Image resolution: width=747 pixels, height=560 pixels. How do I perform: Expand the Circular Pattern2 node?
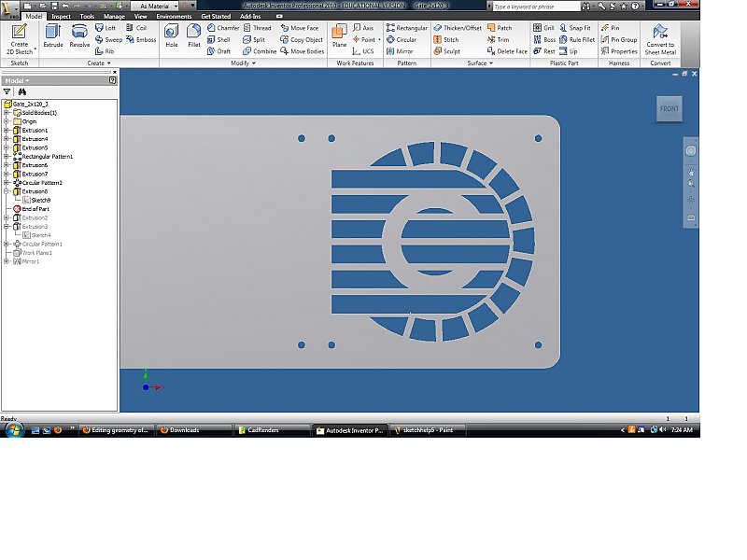pyautogui.click(x=7, y=182)
